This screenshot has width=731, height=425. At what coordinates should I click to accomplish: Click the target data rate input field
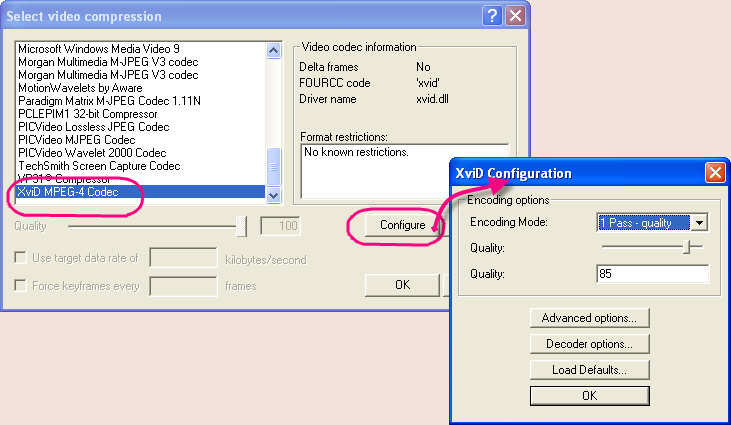point(183,258)
